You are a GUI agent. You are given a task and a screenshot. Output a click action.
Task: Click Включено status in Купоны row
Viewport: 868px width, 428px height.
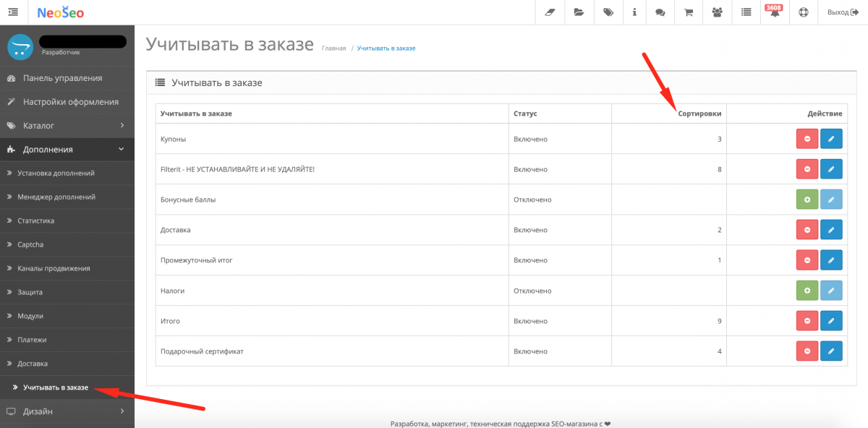[x=530, y=139]
